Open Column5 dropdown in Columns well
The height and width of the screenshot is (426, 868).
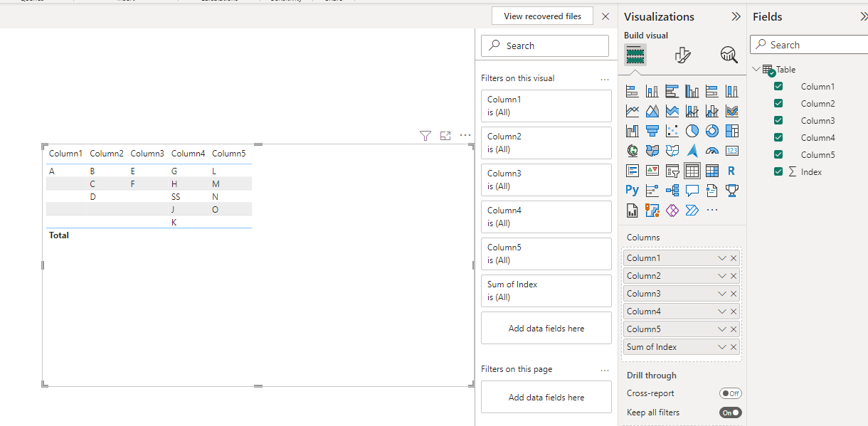(722, 329)
